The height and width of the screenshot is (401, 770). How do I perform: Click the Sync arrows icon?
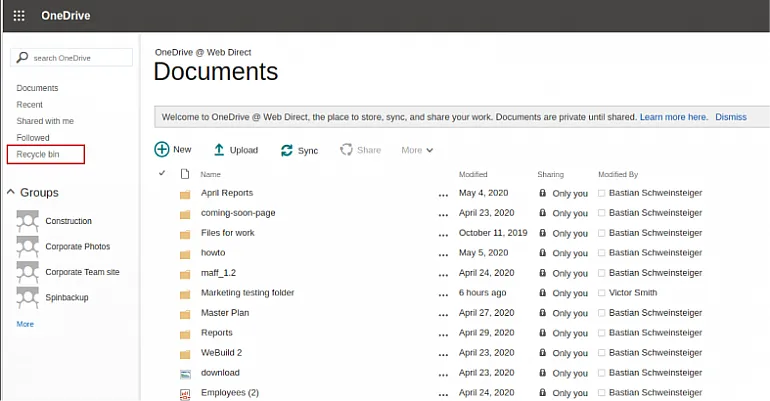(x=287, y=150)
